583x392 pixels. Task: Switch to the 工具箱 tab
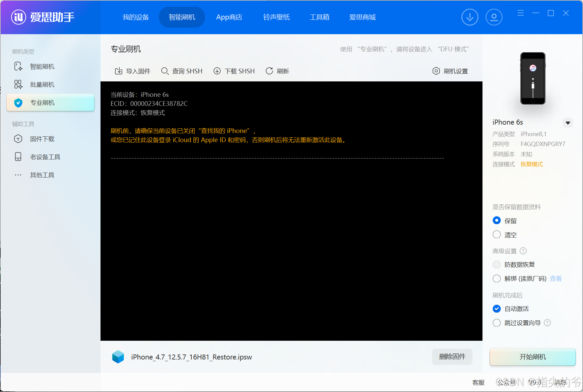coord(319,17)
